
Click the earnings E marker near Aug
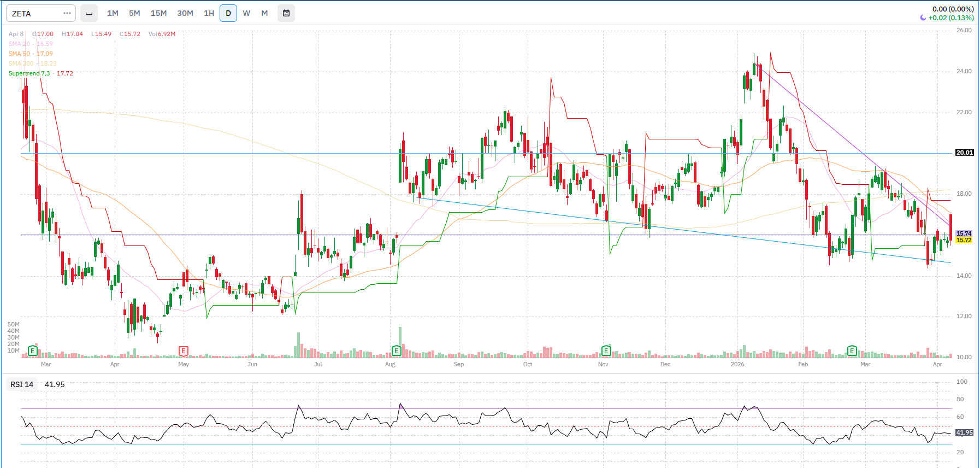397,350
